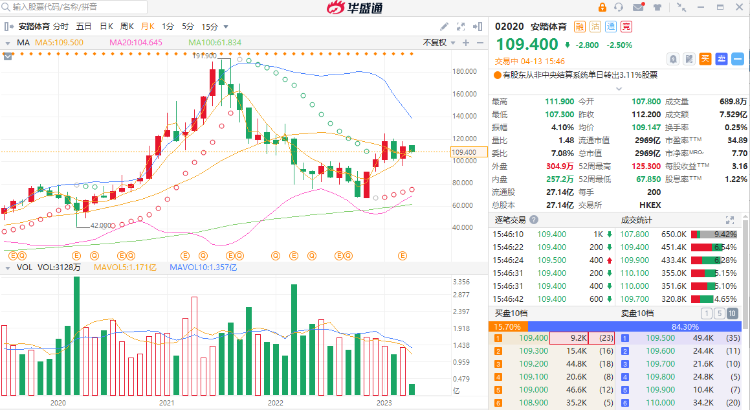This screenshot has width=750, height=410.
Task: Click the light blue minus button
Action: (x=738, y=59)
